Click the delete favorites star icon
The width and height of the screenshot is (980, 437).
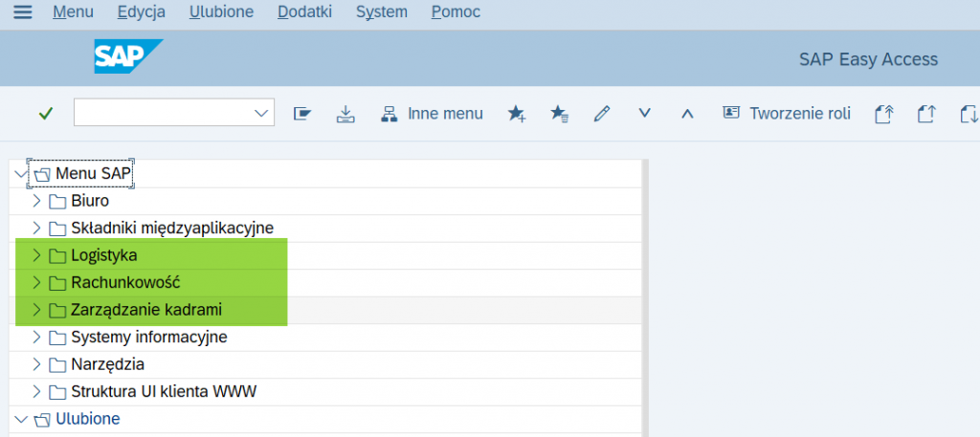click(560, 114)
